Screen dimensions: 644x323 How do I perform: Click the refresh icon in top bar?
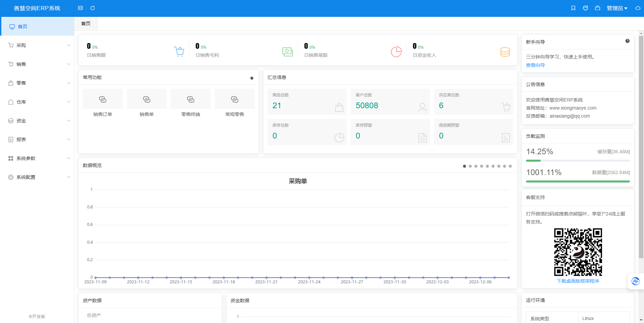click(x=93, y=8)
